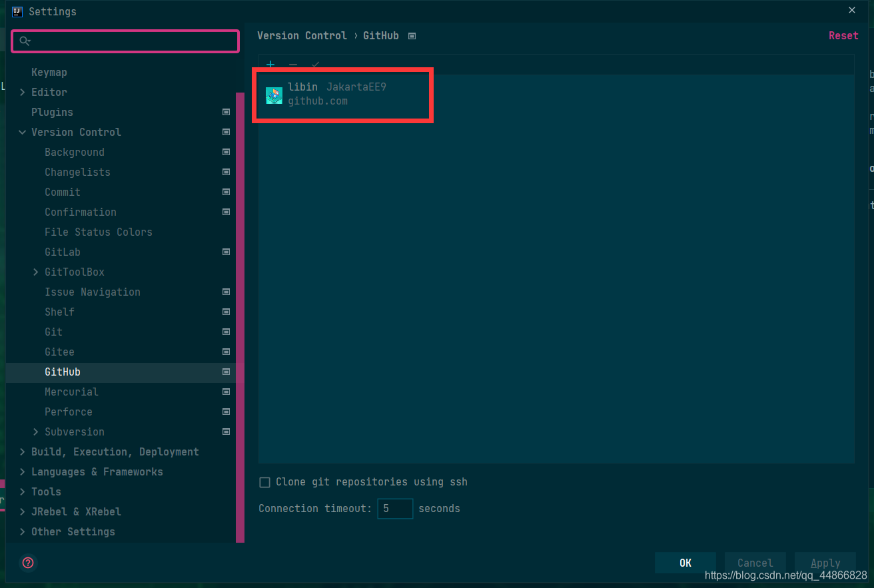Screen dimensions: 874x588
Task: Open the Keymap settings page
Action: [x=49, y=72]
